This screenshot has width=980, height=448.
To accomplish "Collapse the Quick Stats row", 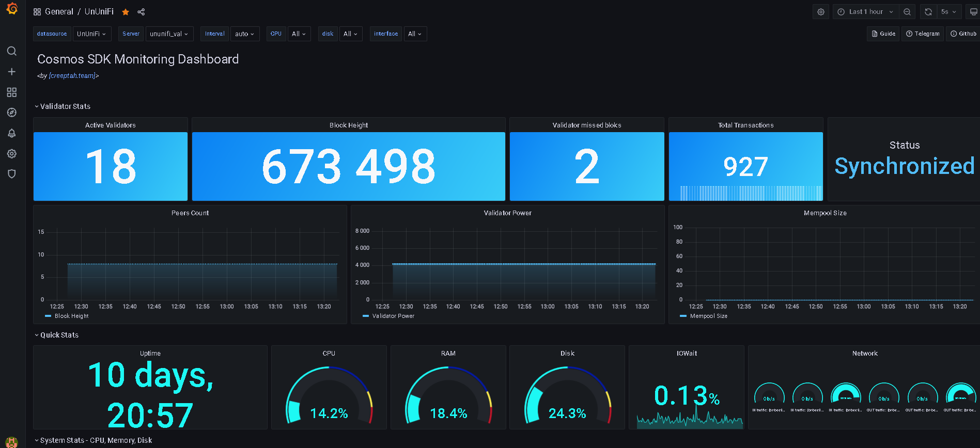I will tap(59, 335).
